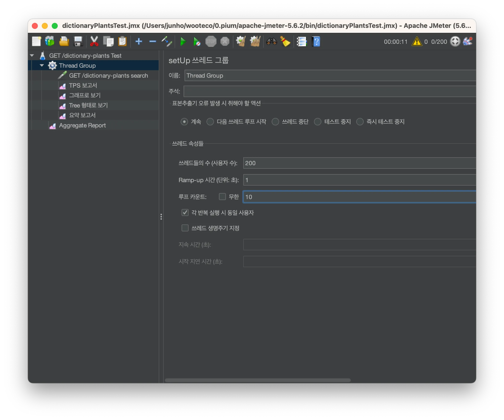Click the binoculars Search icon

271,42
